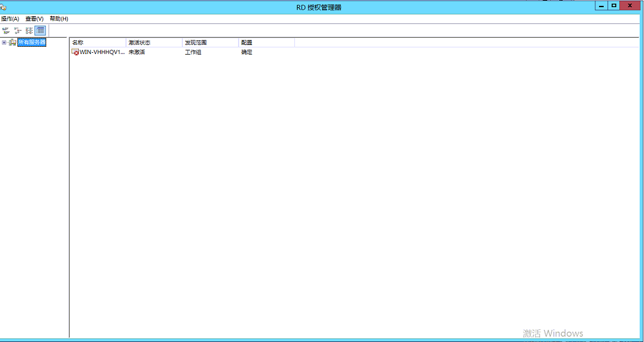
Task: Switch to large icons view in toolbar
Action: pyautogui.click(x=6, y=31)
